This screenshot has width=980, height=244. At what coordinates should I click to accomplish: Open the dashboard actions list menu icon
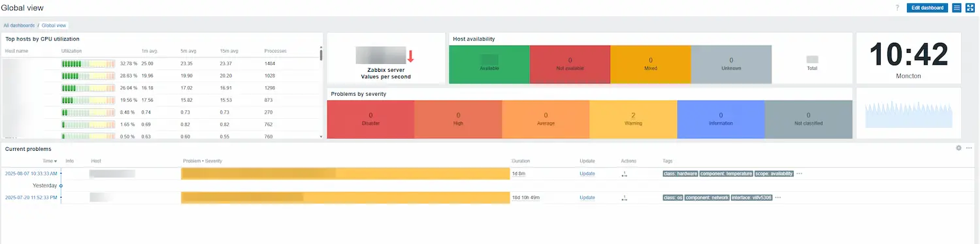(x=956, y=8)
